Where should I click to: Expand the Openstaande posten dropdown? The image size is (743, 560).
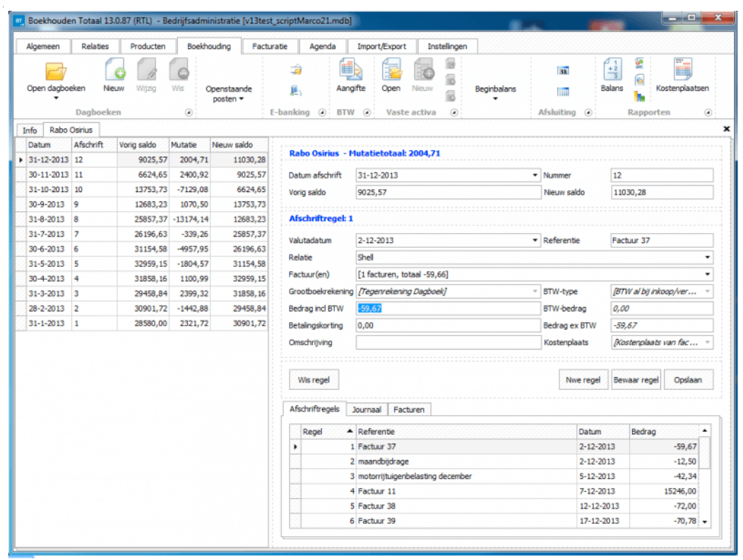(x=228, y=94)
